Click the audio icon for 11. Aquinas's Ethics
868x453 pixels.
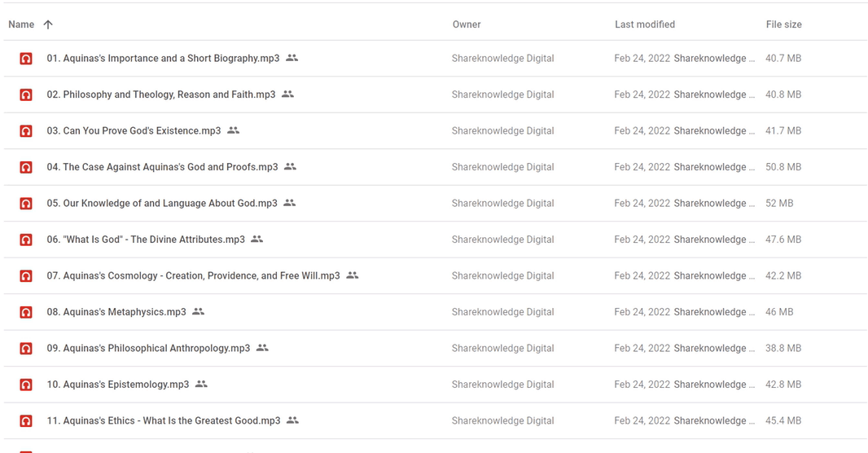coord(26,421)
